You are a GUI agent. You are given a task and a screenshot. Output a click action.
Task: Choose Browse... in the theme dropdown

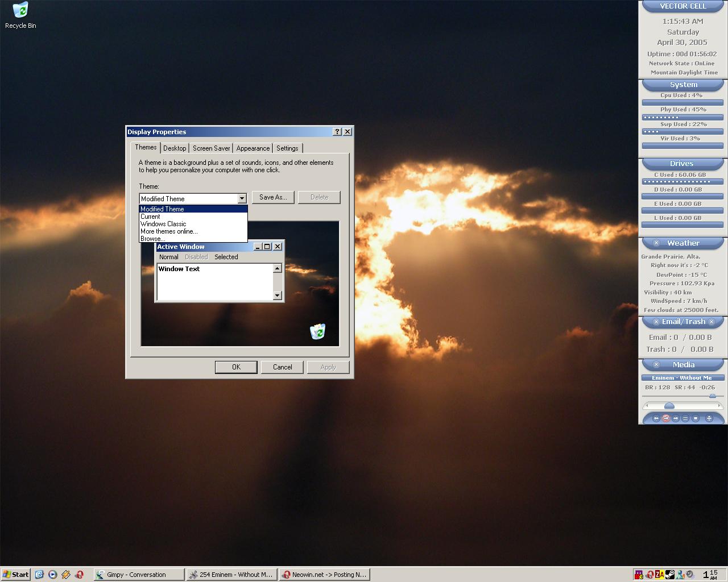click(152, 239)
